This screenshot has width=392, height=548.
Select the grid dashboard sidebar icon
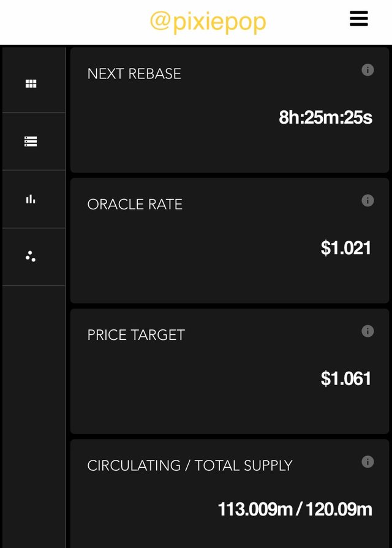click(31, 83)
